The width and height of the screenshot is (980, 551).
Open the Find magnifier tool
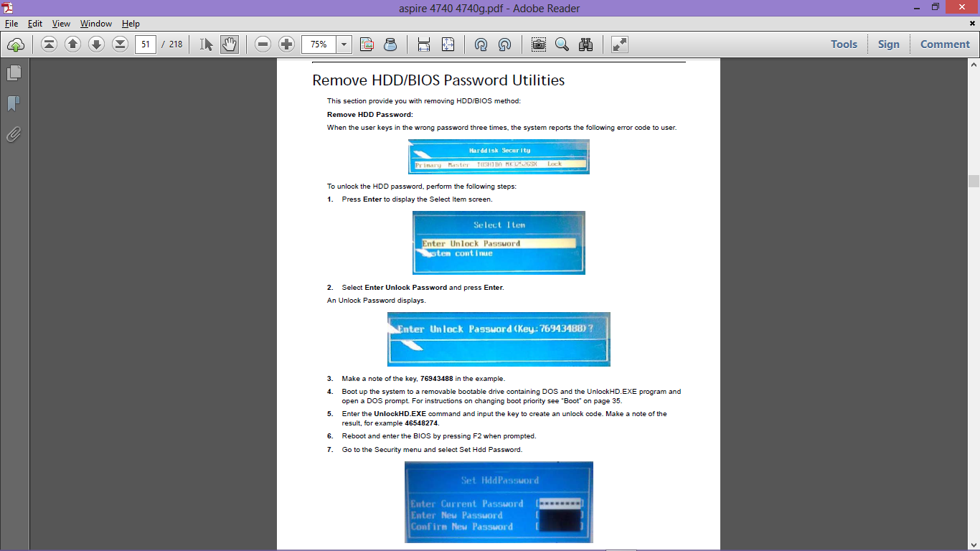562,44
